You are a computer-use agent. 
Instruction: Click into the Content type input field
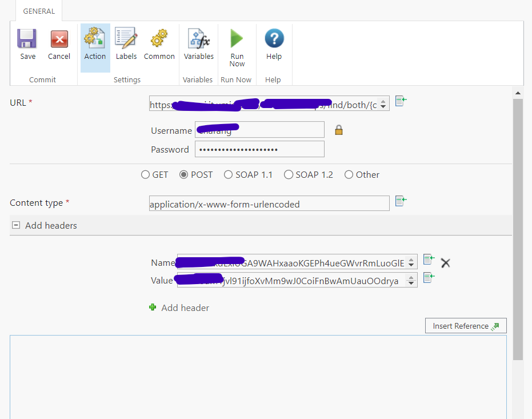click(269, 203)
